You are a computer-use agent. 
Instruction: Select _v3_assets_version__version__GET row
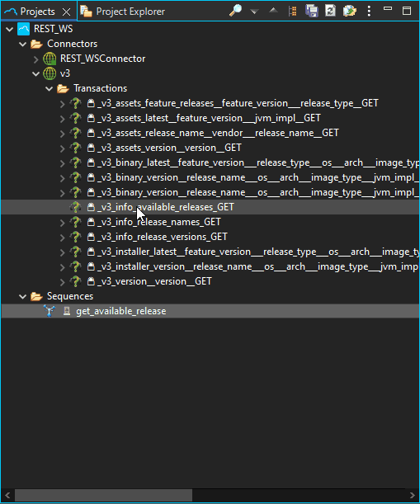[169, 148]
